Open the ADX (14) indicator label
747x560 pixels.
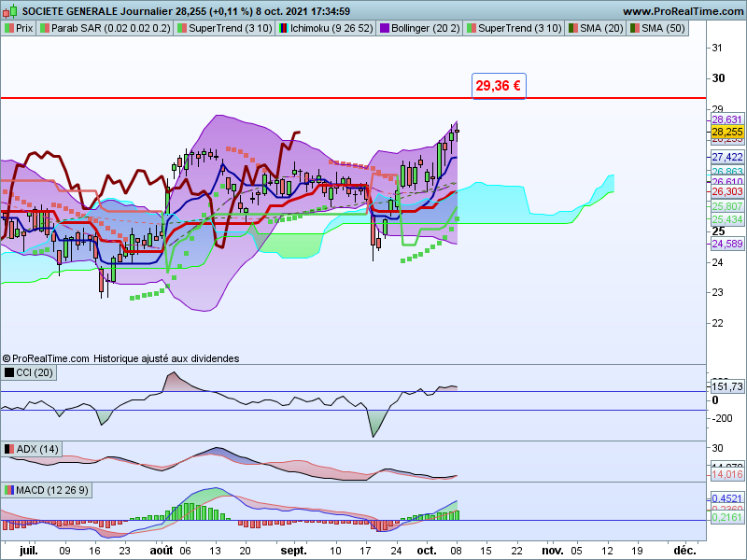[x=32, y=449]
